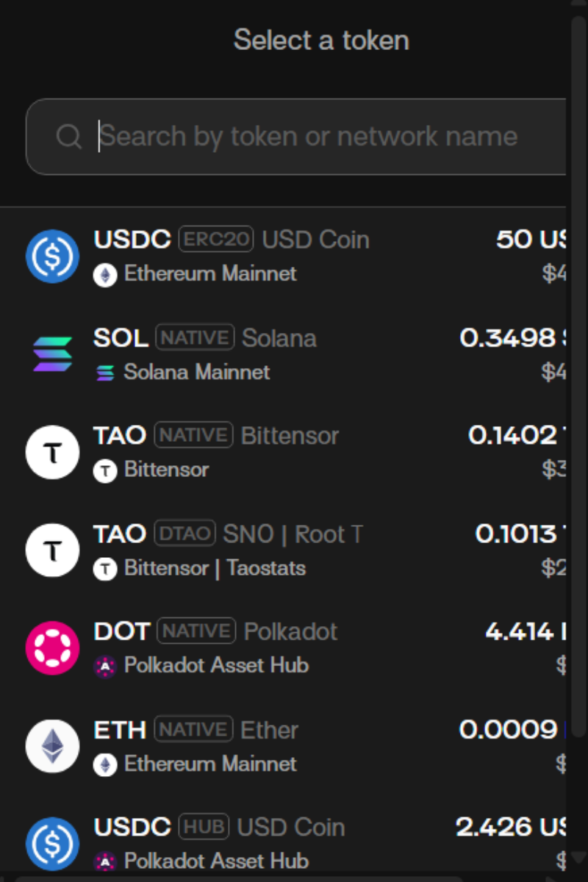Screen dimensions: 588x882
Task: Click the horizontal scrollbar at the bottom
Action: pos(235,878)
